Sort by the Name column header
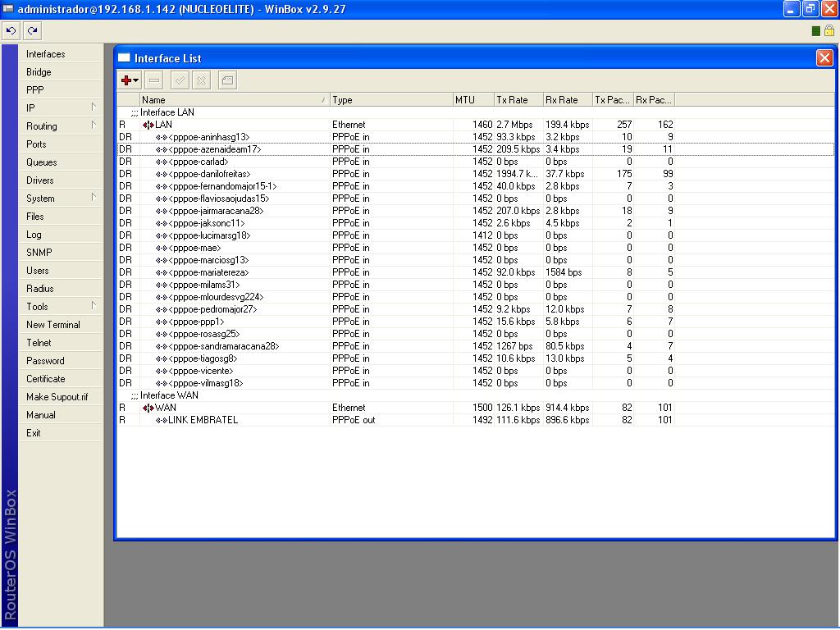This screenshot has width=840, height=630. coord(235,99)
